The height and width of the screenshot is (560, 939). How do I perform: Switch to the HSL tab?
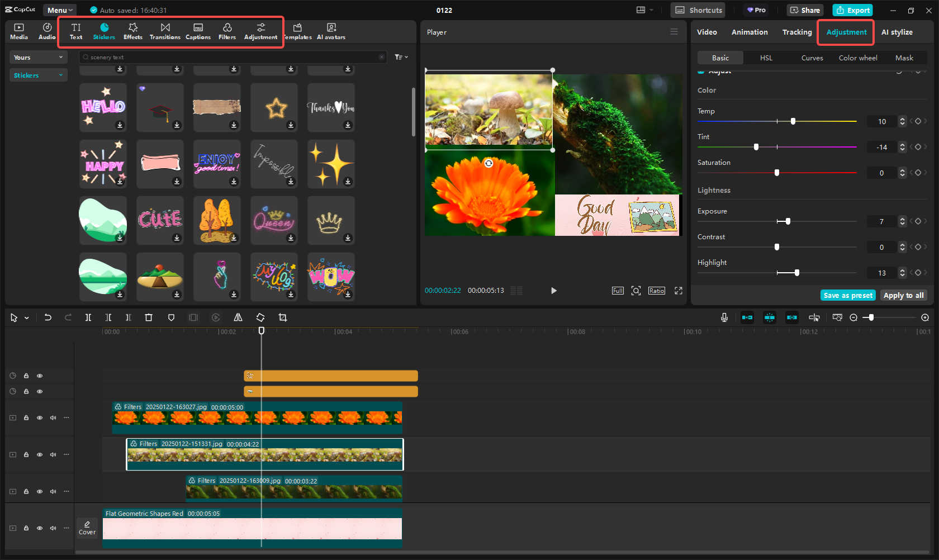coord(766,58)
